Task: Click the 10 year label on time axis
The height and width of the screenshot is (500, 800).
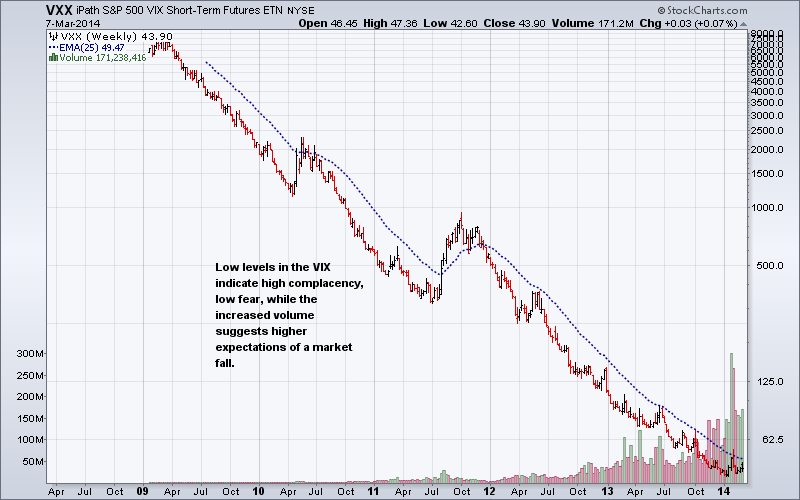Action: point(259,491)
